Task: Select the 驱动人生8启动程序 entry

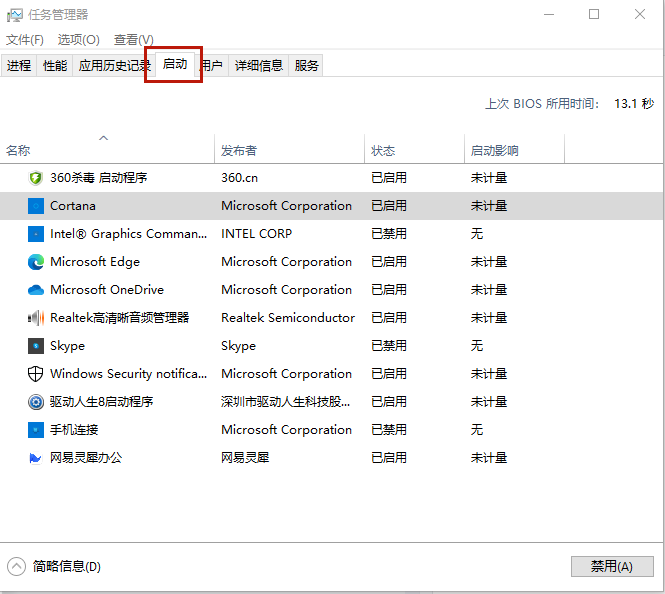Action: [x=101, y=402]
